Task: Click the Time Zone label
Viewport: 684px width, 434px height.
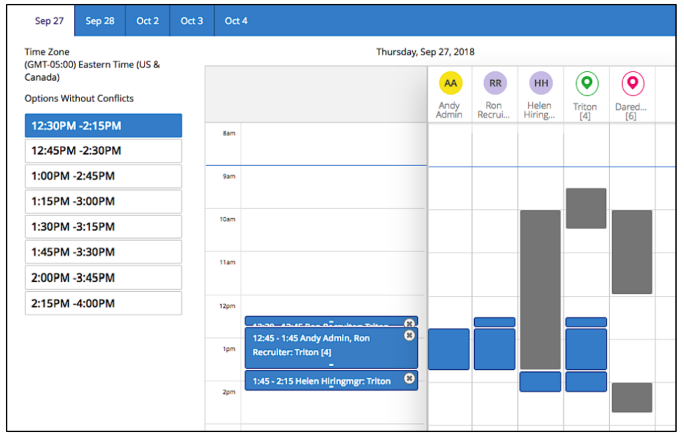Action: (47, 52)
